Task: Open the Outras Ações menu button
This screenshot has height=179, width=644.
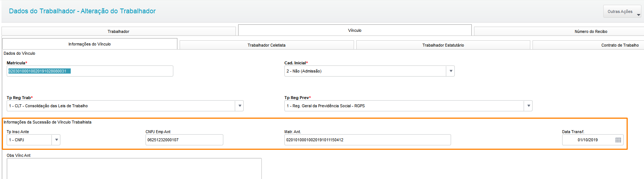Action: (622, 11)
